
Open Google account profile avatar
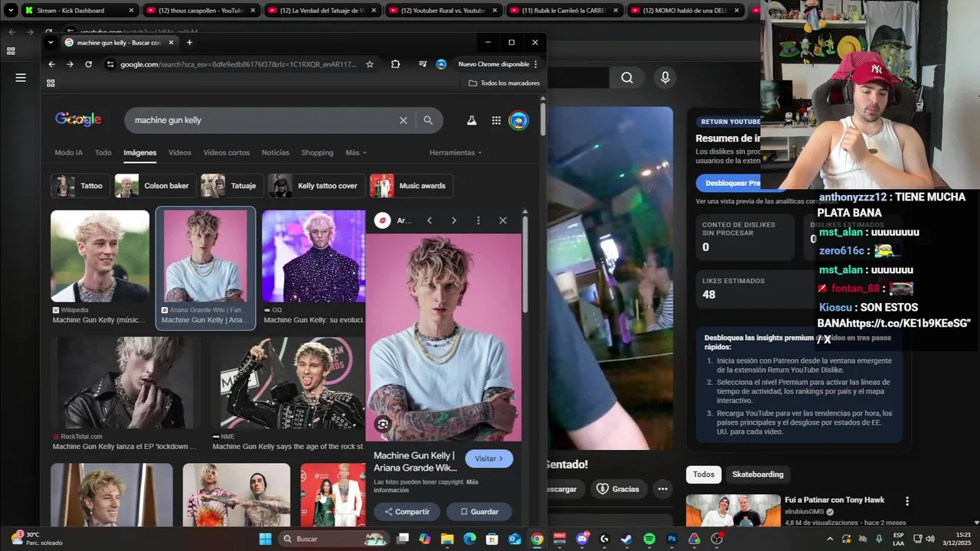tap(519, 120)
